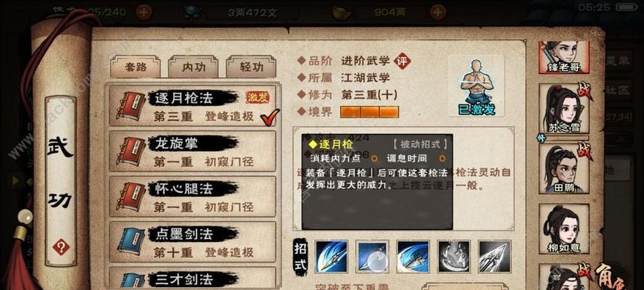Select the third spear skill icon

[x=413, y=257]
